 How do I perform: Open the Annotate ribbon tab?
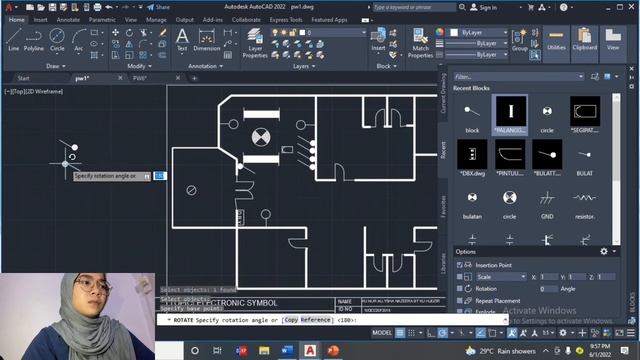tap(68, 20)
